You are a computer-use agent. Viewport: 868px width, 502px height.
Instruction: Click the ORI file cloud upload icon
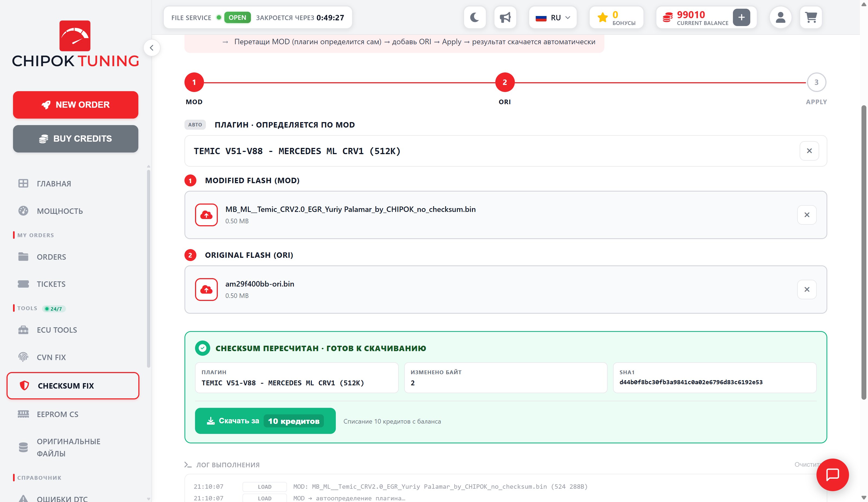(206, 290)
